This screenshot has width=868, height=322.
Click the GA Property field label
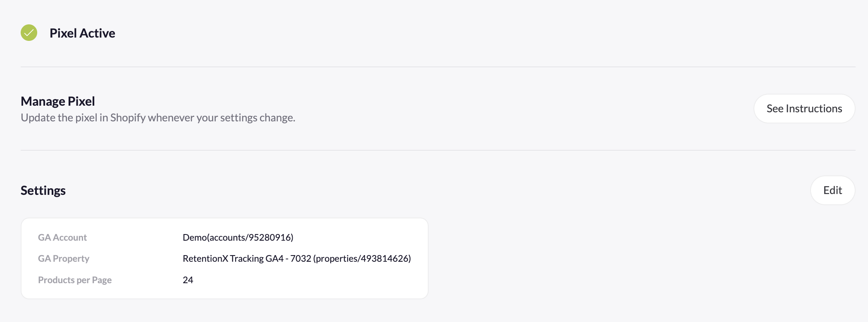point(64,258)
